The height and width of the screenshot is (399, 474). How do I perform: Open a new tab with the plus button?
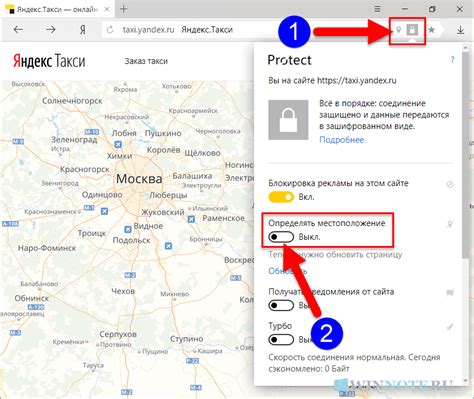[123, 9]
